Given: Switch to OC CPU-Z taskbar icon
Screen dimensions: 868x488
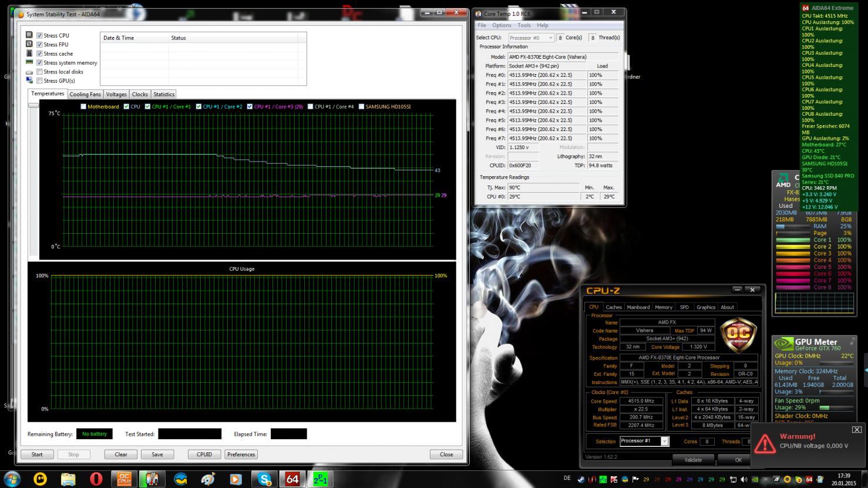Looking at the screenshot, I should (124, 479).
